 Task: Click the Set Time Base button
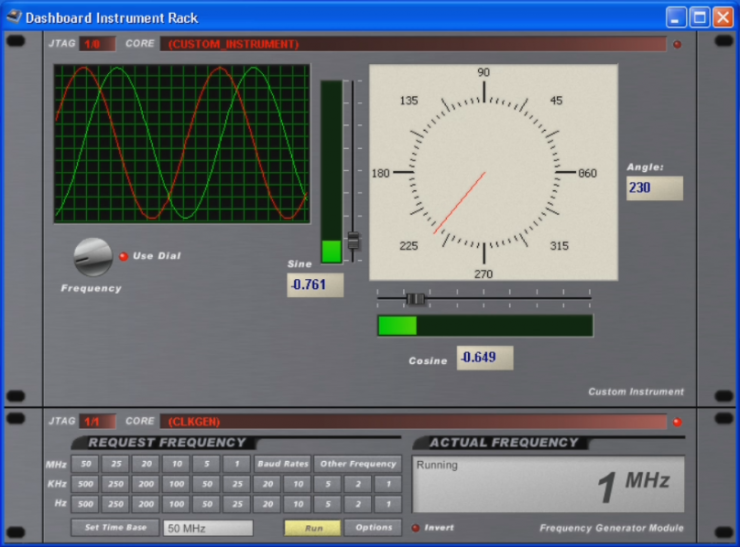(x=114, y=528)
